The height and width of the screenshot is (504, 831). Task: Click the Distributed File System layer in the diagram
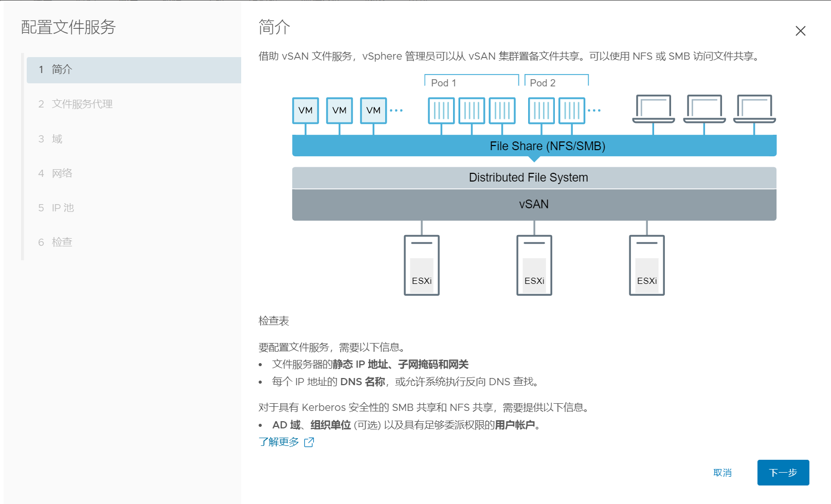[x=534, y=177]
